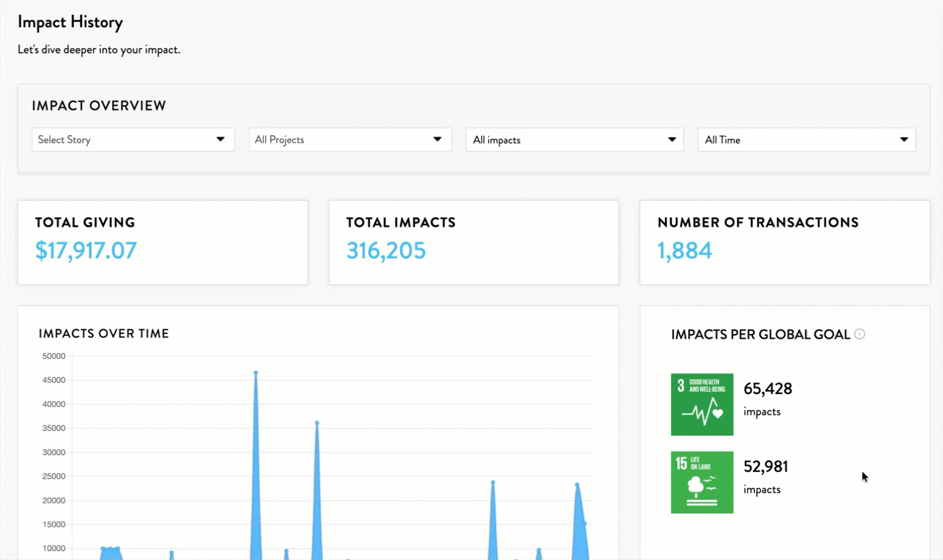Click the Total Impacts value 316,205

(386, 251)
